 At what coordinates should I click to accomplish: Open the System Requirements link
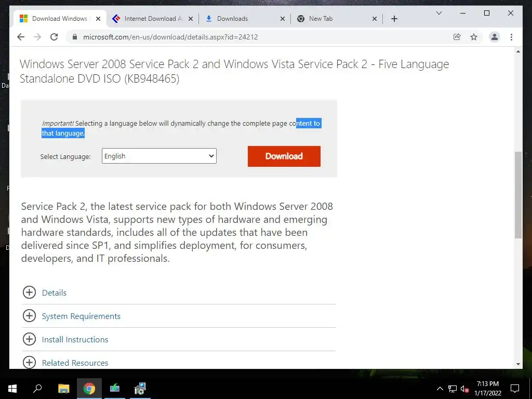pyautogui.click(x=81, y=316)
